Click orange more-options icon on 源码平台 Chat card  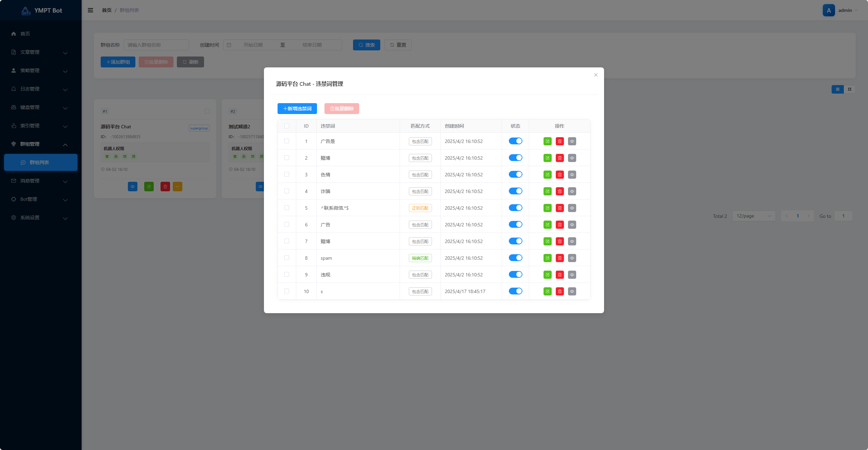click(x=177, y=187)
